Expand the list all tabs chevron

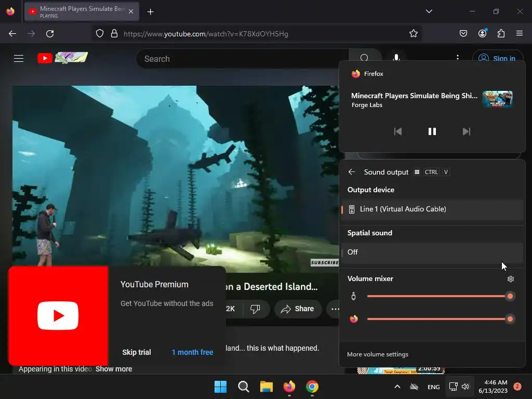429,11
